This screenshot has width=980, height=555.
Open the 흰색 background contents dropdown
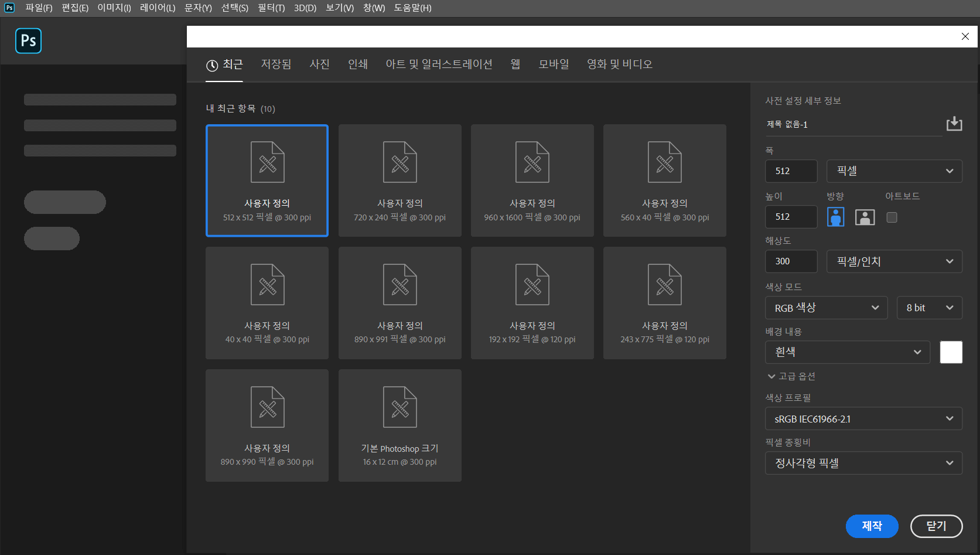coord(848,352)
